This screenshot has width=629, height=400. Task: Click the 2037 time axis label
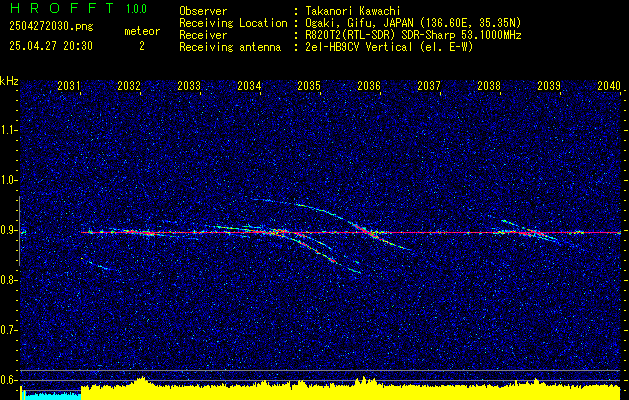click(429, 85)
